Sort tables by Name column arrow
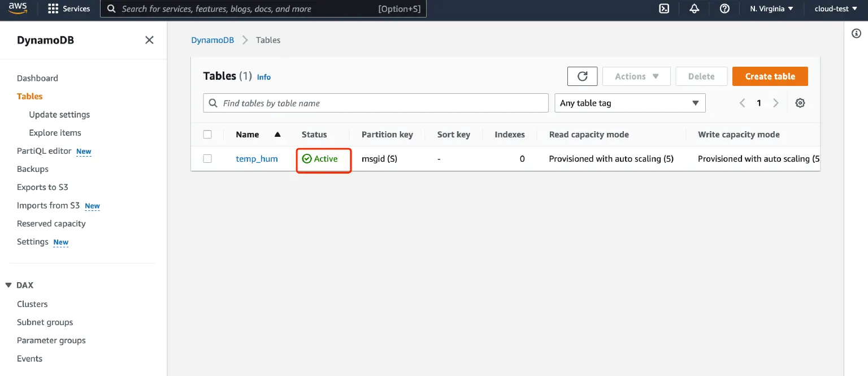This screenshot has height=376, width=868. (x=277, y=135)
